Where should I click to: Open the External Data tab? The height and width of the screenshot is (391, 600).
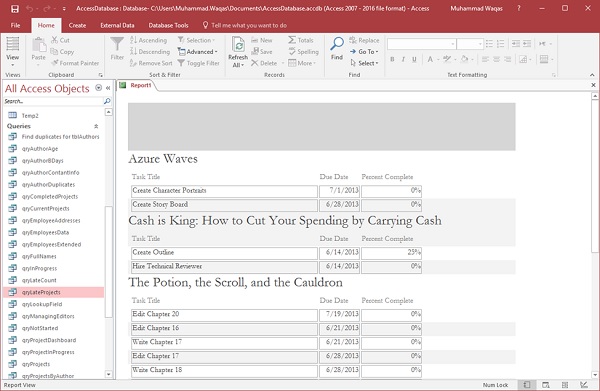point(117,25)
